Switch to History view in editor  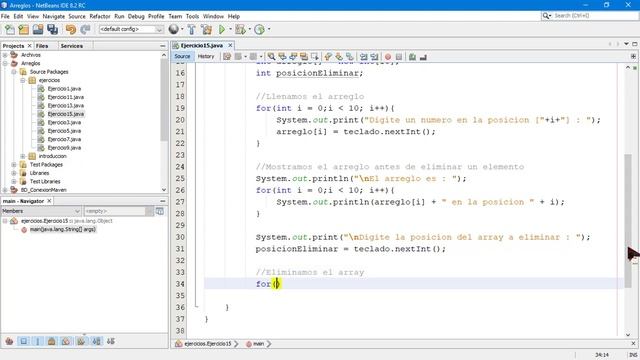point(206,57)
